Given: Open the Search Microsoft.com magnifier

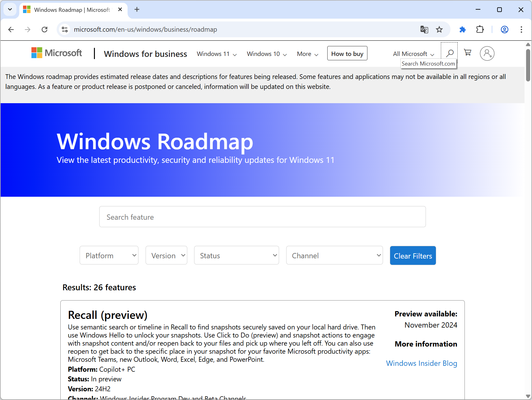Looking at the screenshot, I should [449, 53].
